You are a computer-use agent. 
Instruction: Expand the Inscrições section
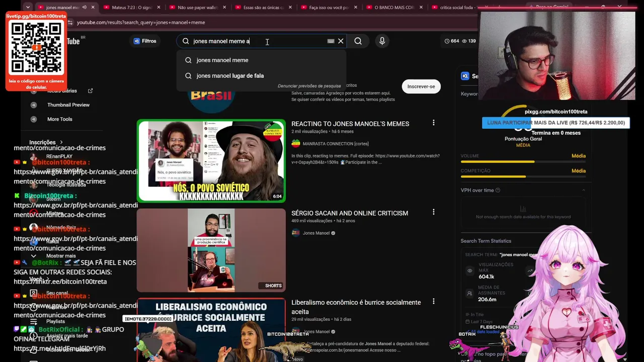[46, 142]
